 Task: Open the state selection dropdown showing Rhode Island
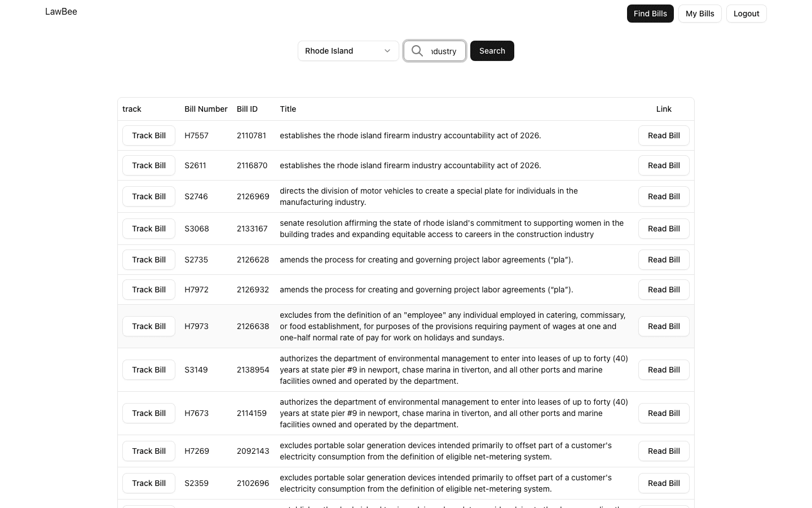tap(348, 51)
